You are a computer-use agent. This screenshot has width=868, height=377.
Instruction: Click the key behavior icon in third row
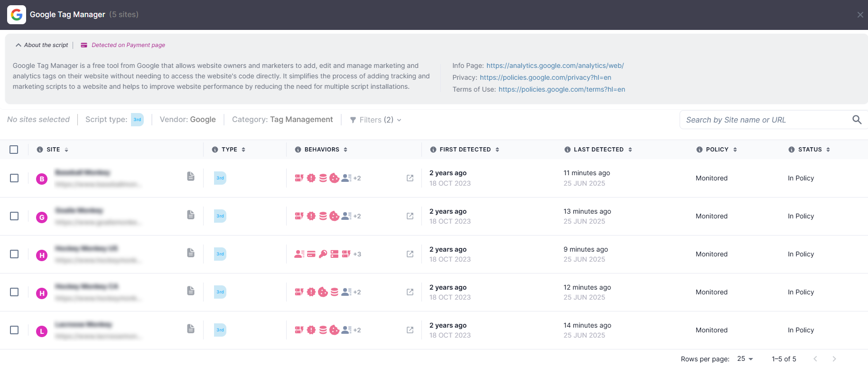tap(323, 254)
